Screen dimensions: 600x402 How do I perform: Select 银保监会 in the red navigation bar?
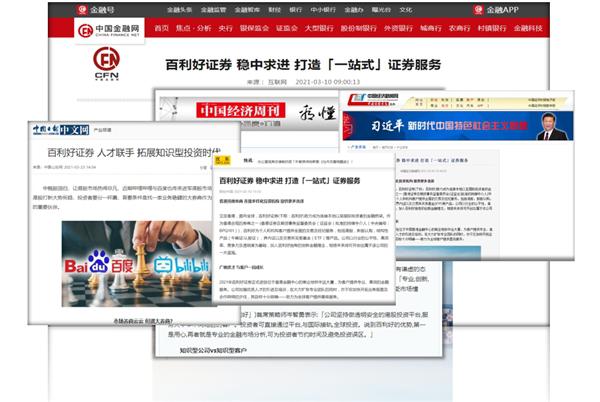point(254,28)
